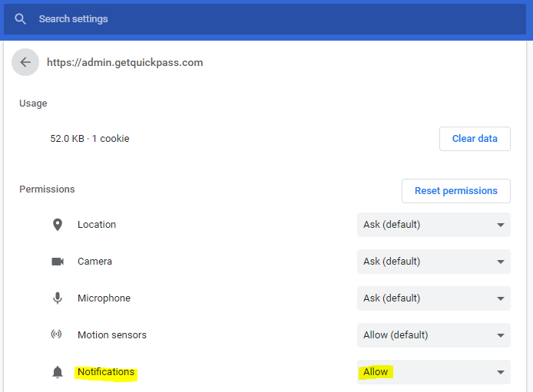Expand the Notifications Allow dropdown

coord(433,372)
